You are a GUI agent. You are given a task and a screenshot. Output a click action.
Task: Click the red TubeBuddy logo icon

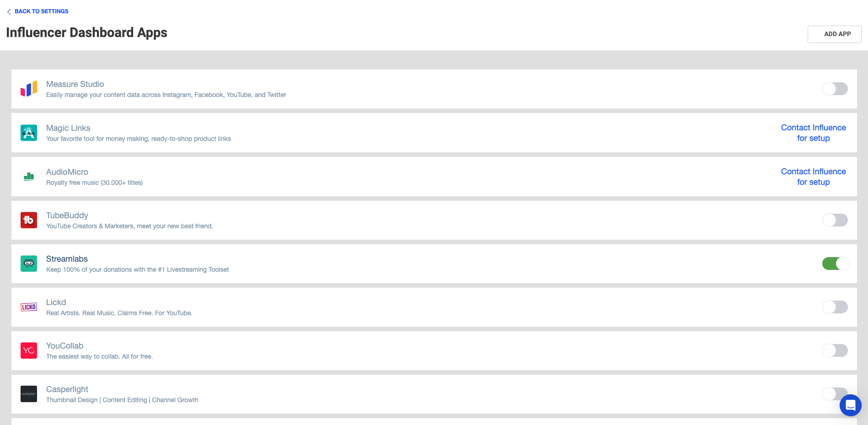pos(29,220)
